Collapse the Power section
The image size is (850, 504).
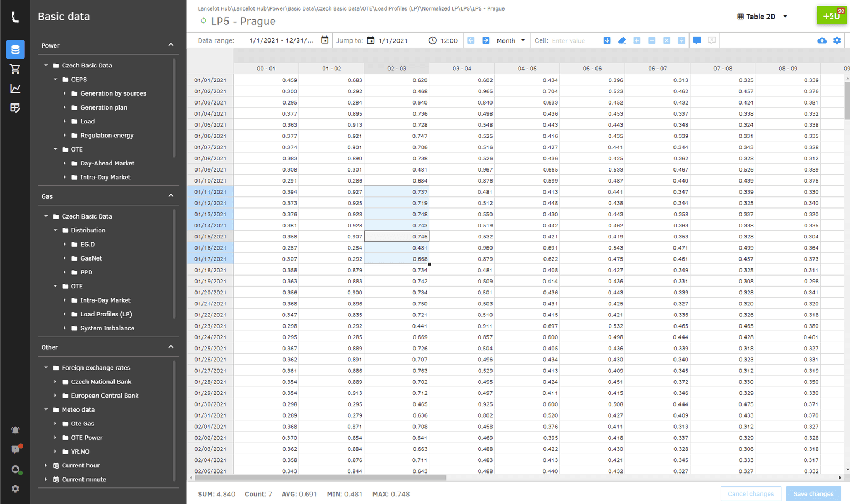pos(170,45)
